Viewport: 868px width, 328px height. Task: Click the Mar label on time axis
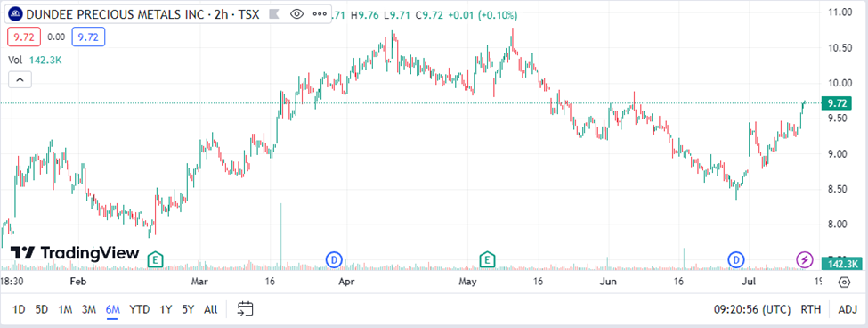(x=199, y=282)
